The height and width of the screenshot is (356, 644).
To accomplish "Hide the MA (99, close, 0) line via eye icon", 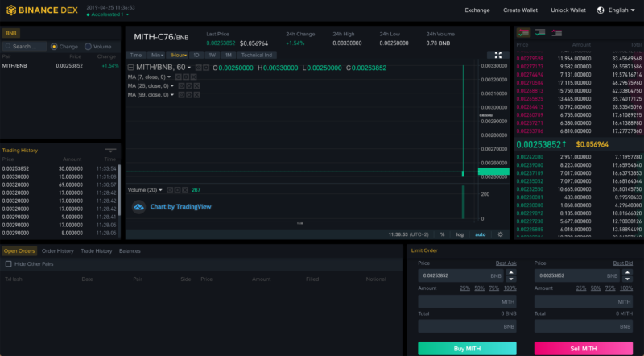I will click(181, 95).
